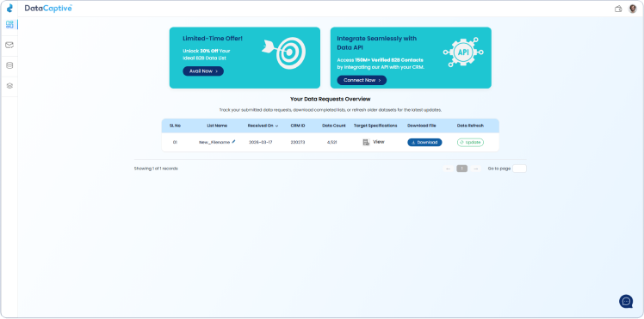Screen dimensions: 644x319
Task: Click the Data Count column header
Action: [334, 126]
